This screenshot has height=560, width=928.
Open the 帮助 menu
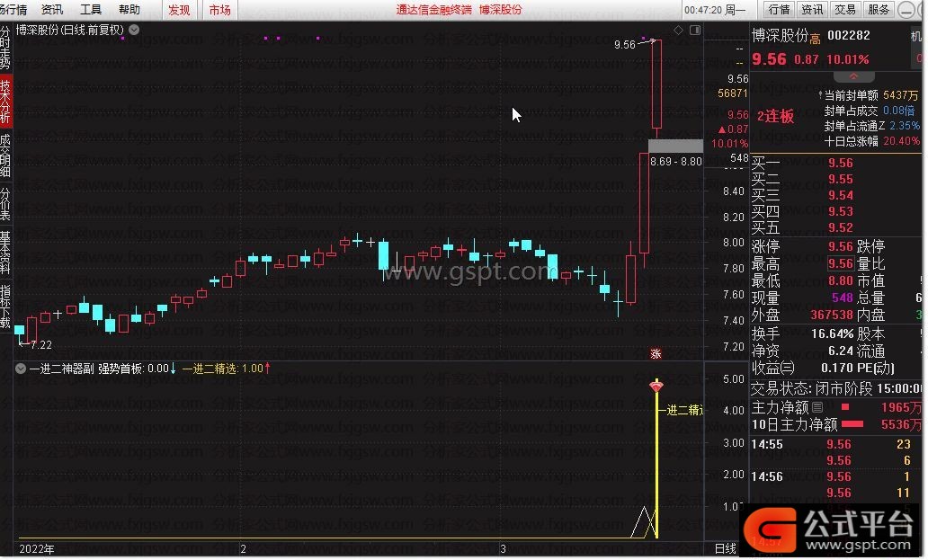click(x=129, y=10)
